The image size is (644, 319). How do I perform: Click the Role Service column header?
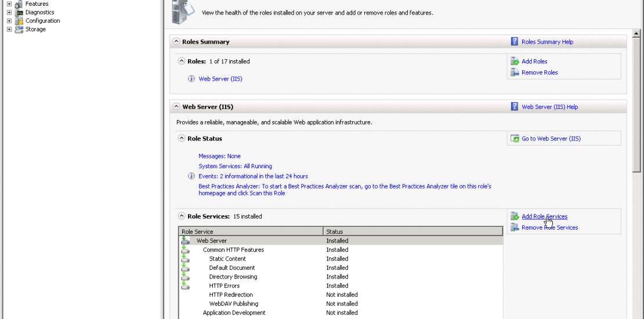tap(251, 231)
